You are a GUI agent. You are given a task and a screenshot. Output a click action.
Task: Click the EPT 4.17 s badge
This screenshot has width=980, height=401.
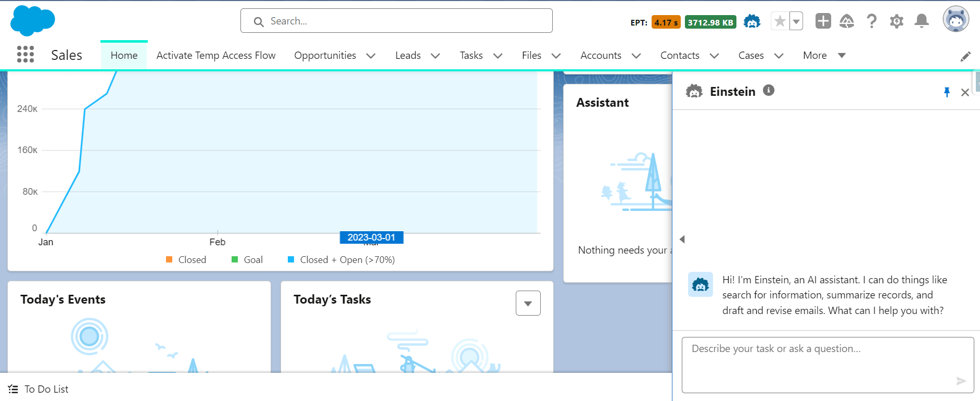point(666,22)
